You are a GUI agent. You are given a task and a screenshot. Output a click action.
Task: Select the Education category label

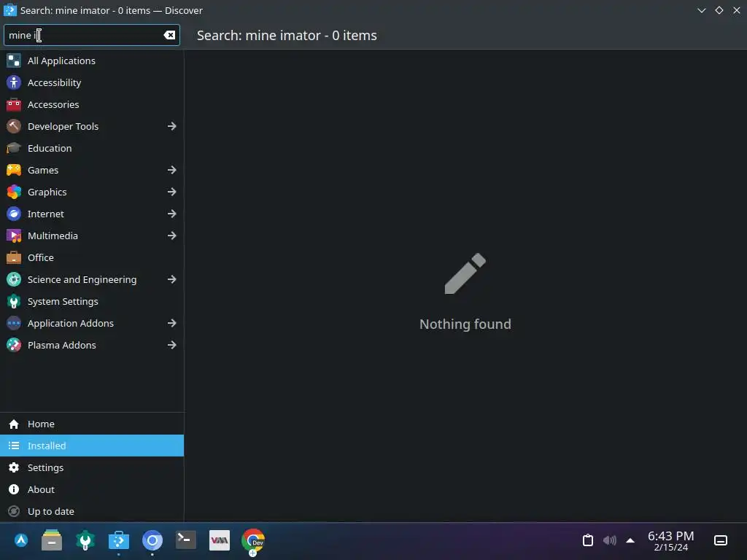click(50, 148)
